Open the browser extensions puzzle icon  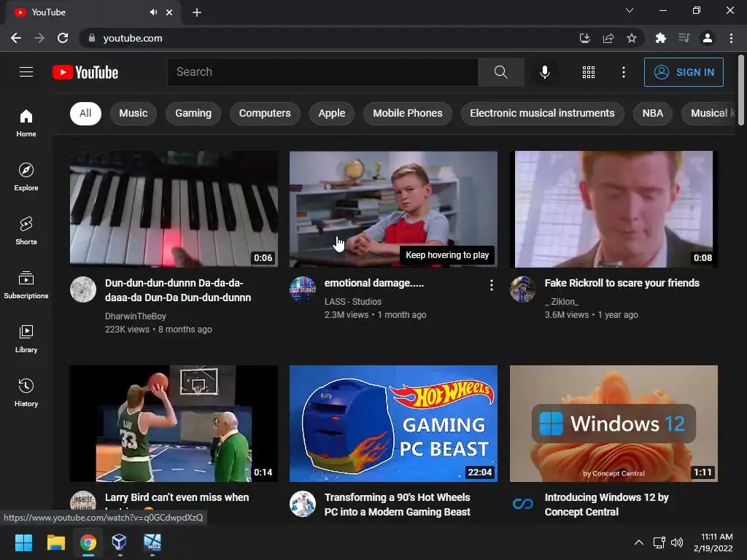click(x=660, y=38)
